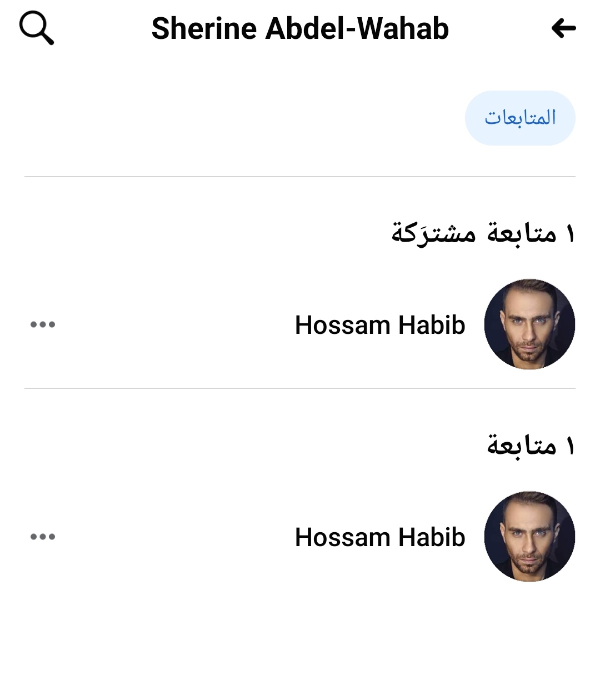
Task: Click the Sherine Abdel-Wahab title text
Action: (x=301, y=28)
